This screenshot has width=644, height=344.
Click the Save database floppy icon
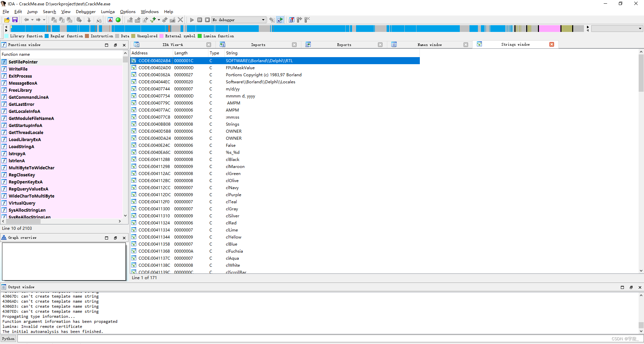(x=15, y=20)
